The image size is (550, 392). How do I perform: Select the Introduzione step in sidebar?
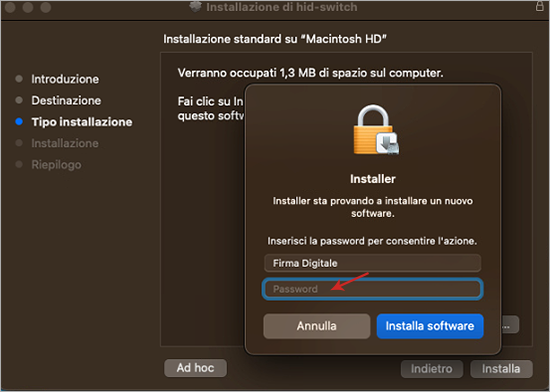(x=65, y=79)
